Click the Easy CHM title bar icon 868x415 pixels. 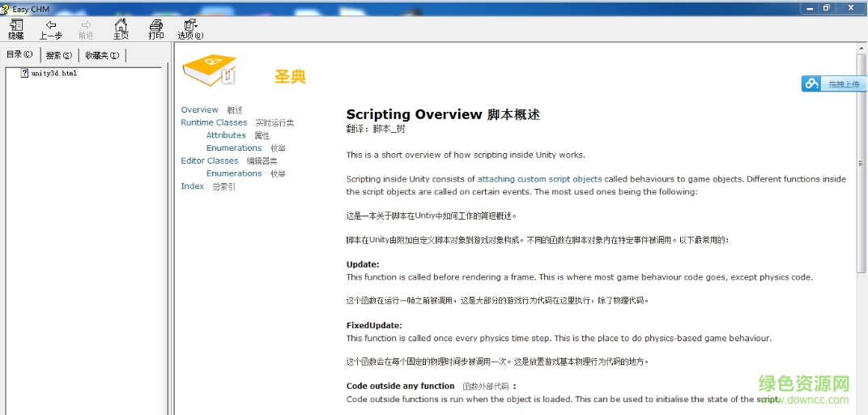point(5,8)
